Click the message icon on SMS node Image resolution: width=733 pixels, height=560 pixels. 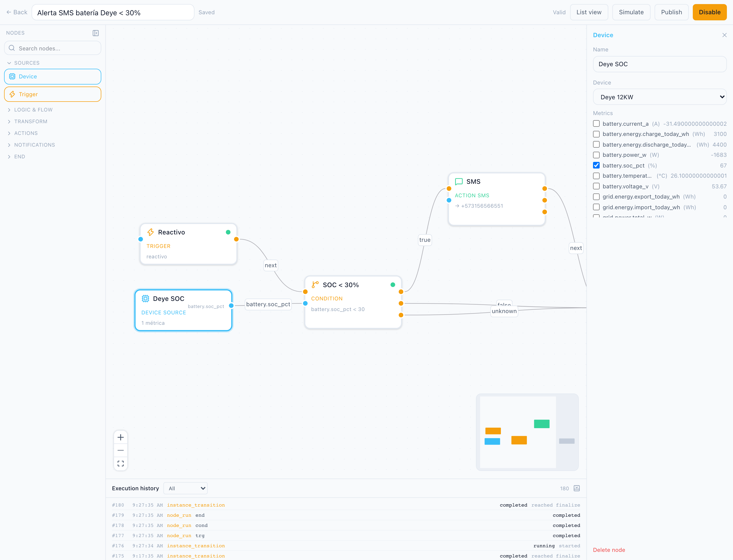[459, 182]
